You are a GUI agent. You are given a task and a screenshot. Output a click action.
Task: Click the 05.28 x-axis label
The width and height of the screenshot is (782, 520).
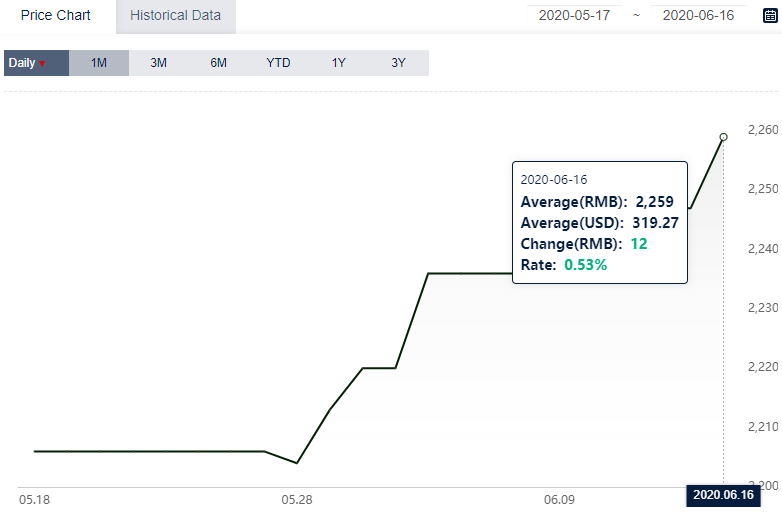297,500
